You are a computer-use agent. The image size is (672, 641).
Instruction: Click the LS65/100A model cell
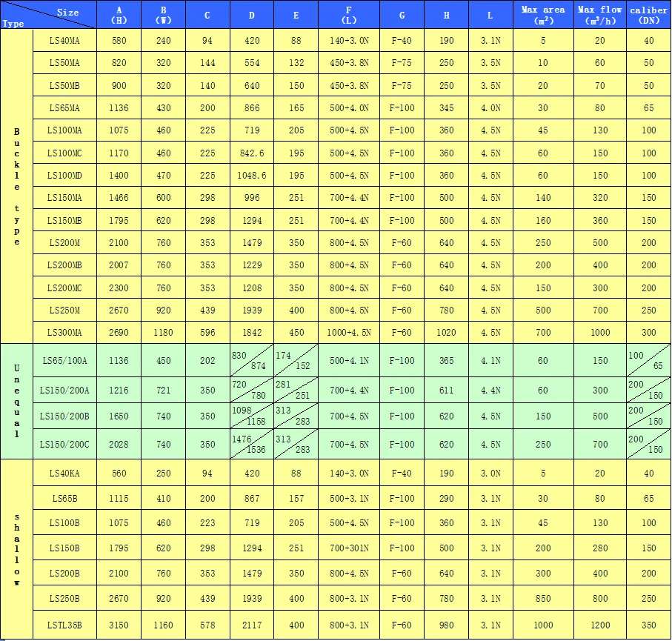pos(64,360)
